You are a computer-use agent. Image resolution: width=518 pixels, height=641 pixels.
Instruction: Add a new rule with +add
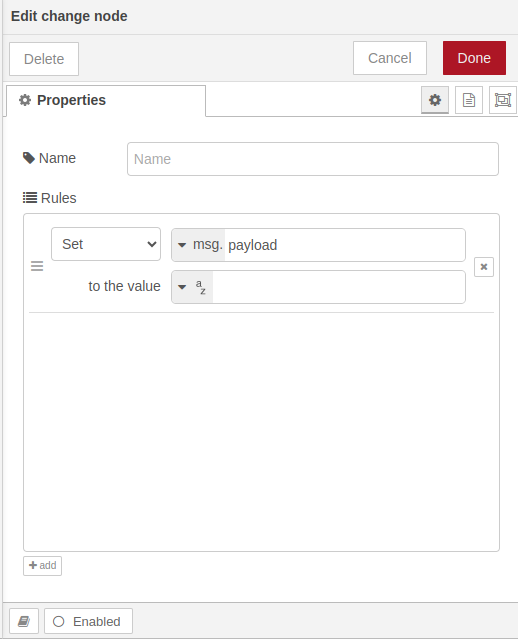click(43, 566)
